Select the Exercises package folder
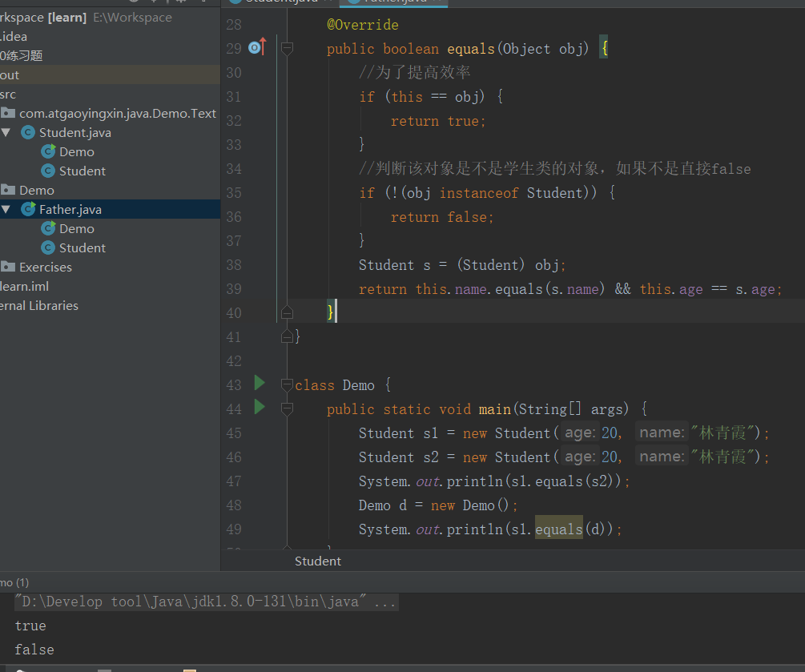Screen dimensions: 805x672 point(45,268)
